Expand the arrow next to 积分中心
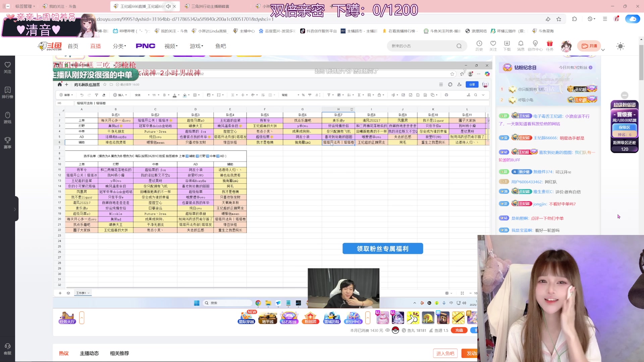Screen dimensions: 644x362 (368, 317)
